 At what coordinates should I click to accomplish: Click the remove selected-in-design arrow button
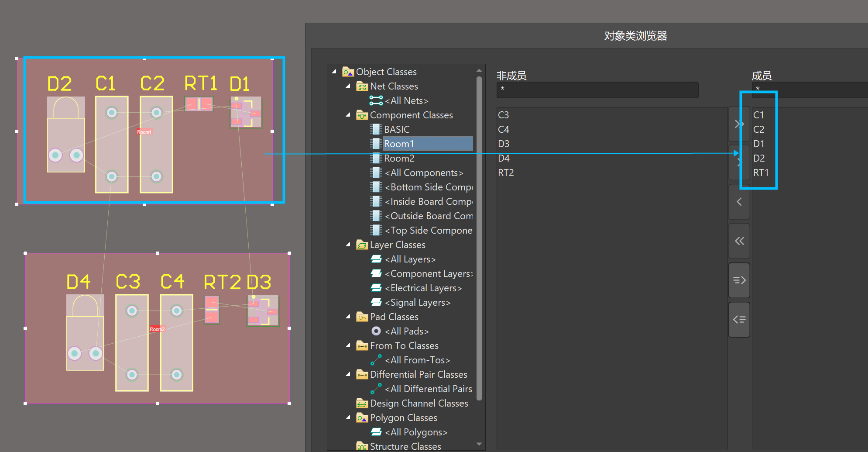[x=739, y=320]
